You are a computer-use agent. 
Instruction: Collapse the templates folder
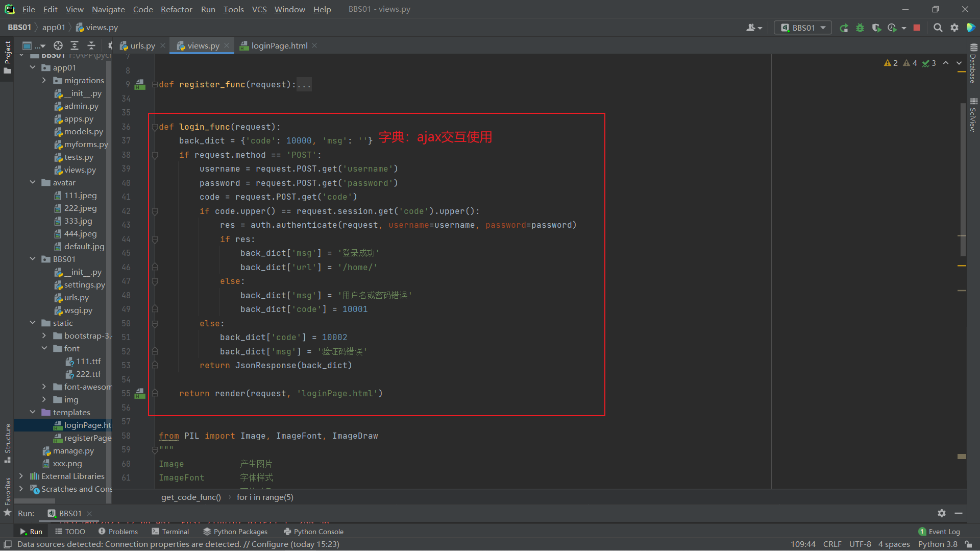(33, 412)
